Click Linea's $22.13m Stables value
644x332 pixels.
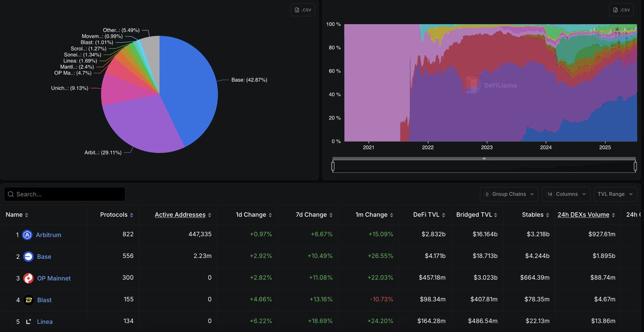tap(537, 321)
